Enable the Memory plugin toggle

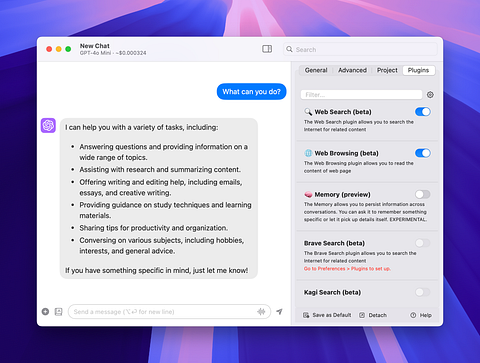click(423, 194)
